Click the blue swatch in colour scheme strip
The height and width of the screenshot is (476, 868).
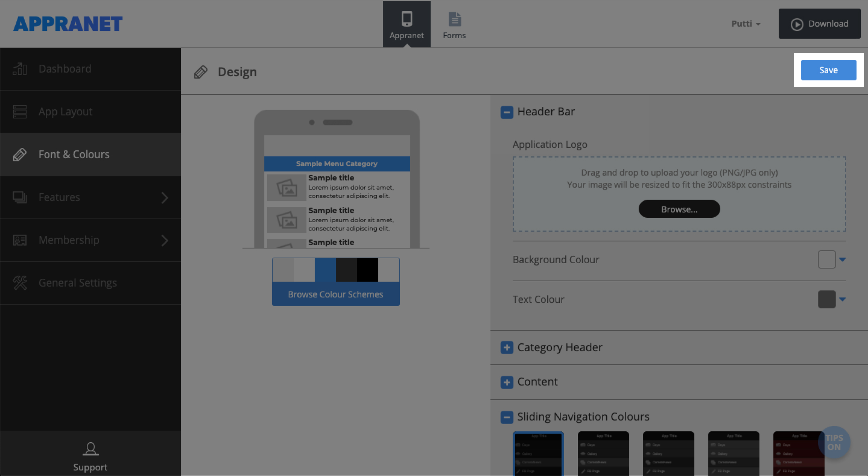(x=325, y=270)
